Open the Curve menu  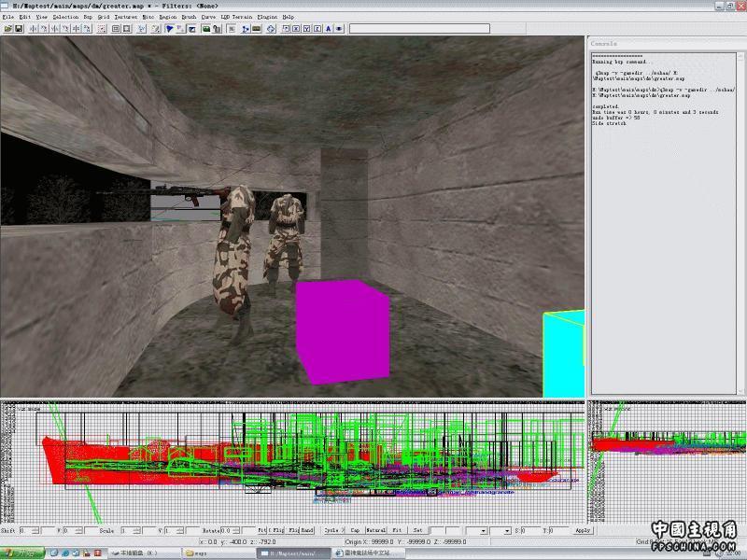(x=208, y=17)
